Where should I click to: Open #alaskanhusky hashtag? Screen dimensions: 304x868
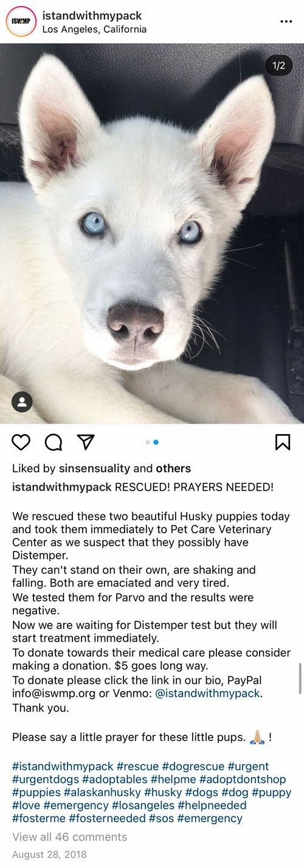click(102, 793)
